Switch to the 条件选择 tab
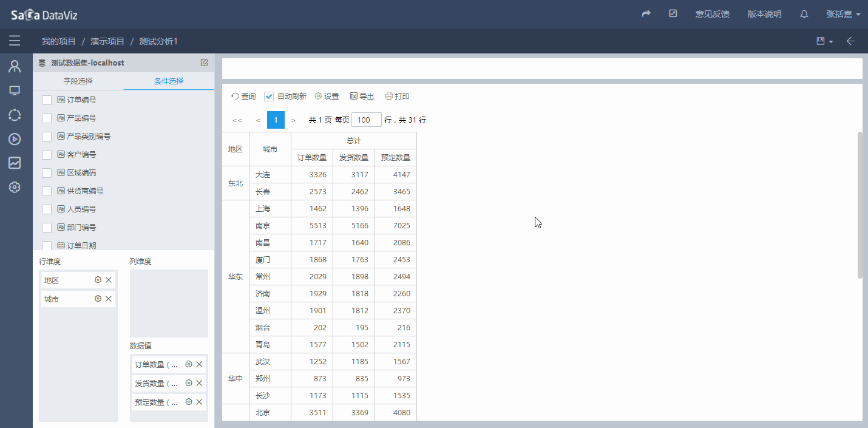This screenshot has height=428, width=868. pos(169,81)
